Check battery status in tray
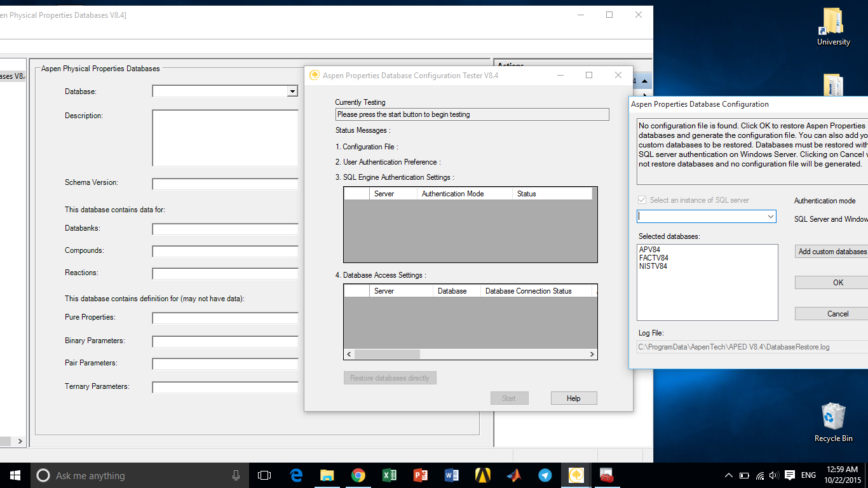Image resolution: width=868 pixels, height=488 pixels. [x=744, y=475]
